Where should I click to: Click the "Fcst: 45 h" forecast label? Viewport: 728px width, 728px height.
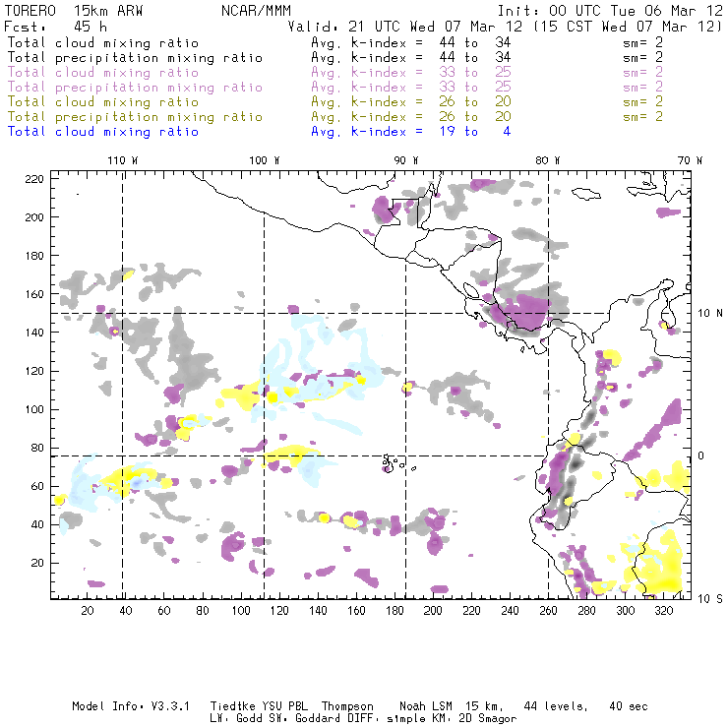point(56,27)
